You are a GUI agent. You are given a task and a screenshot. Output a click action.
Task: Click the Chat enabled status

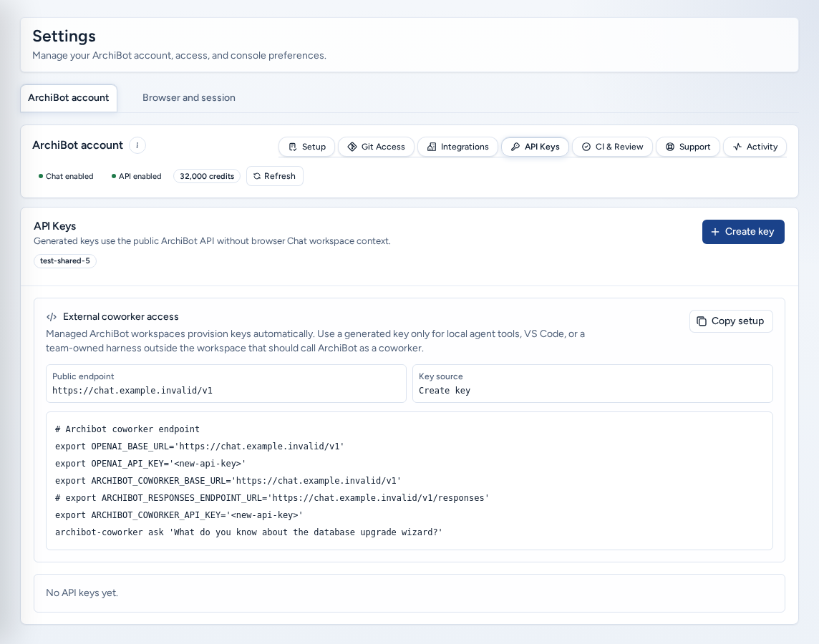click(x=66, y=177)
